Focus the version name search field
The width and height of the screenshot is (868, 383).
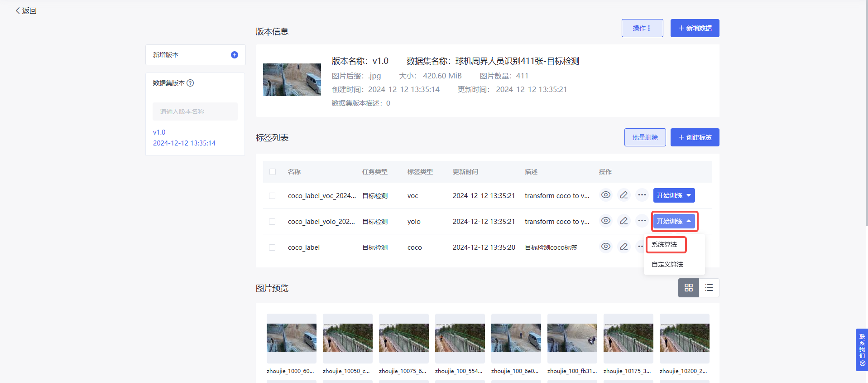(195, 112)
